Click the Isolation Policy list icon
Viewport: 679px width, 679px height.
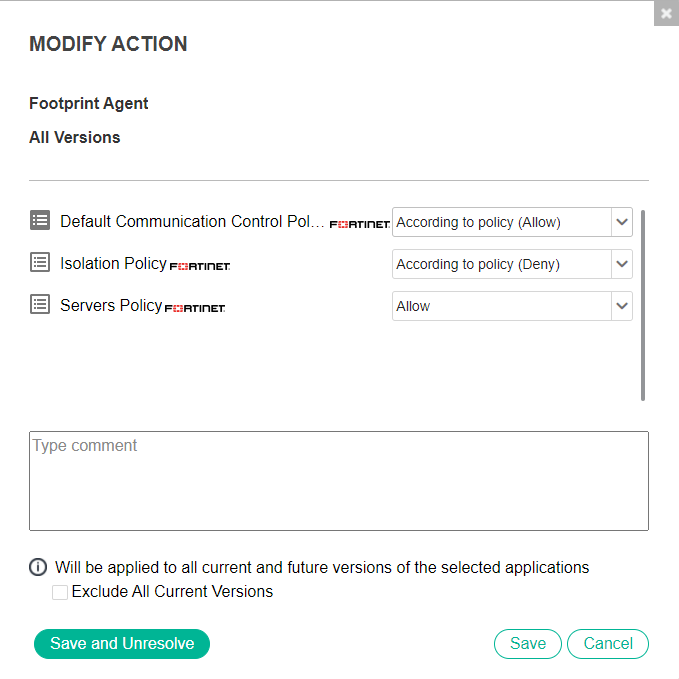40,262
